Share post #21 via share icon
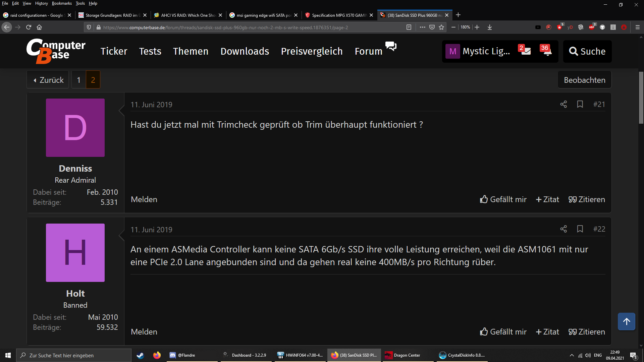This screenshot has width=644, height=362. tap(563, 104)
